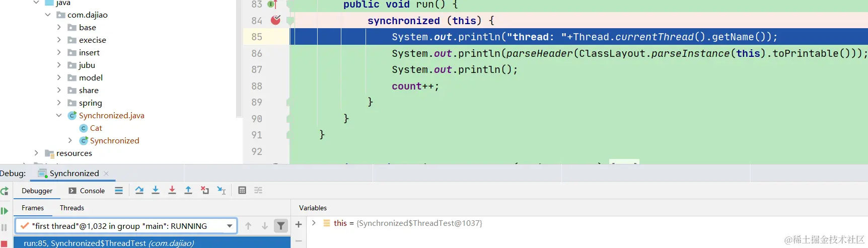Select stack frame run:85, Synchronized$ThreadTest
The height and width of the screenshot is (248, 868).
152,243
